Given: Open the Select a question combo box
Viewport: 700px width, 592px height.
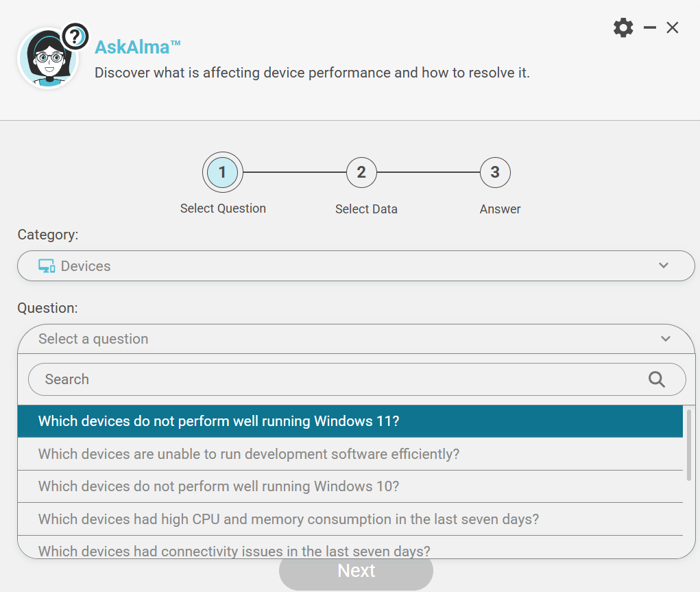Looking at the screenshot, I should coord(343,339).
